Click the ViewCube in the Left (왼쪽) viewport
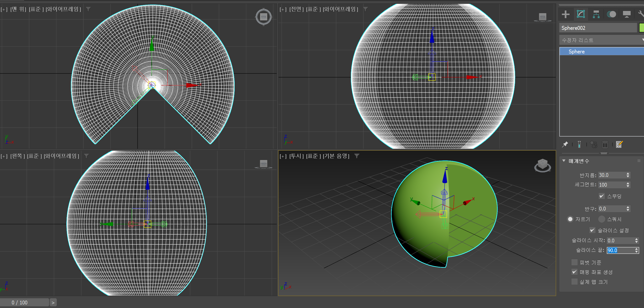This screenshot has height=308, width=644. click(264, 164)
